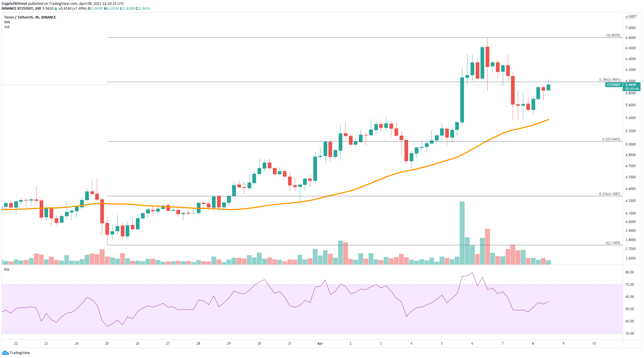Click the latest green candle near 5.94
The image size is (644, 358).
click(548, 87)
